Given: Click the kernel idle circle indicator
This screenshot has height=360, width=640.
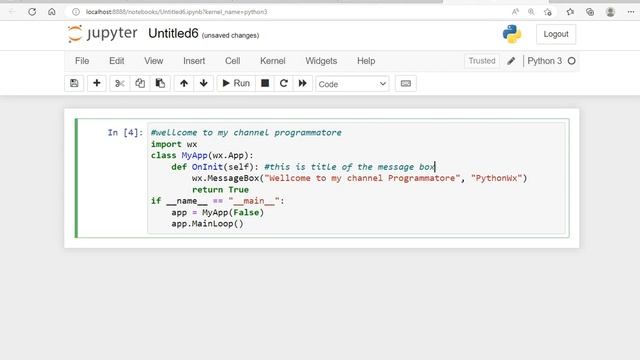Looking at the screenshot, I should (571, 61).
